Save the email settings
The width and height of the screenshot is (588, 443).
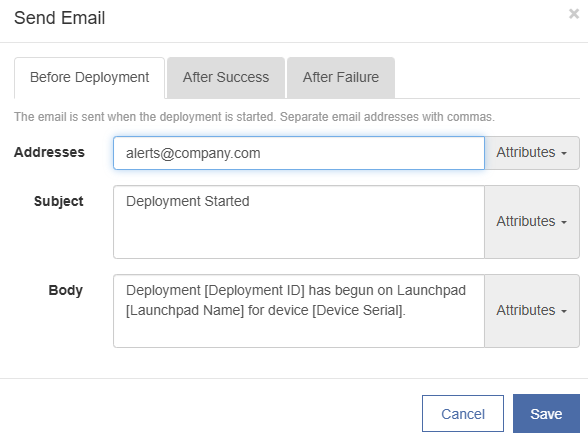pyautogui.click(x=546, y=413)
